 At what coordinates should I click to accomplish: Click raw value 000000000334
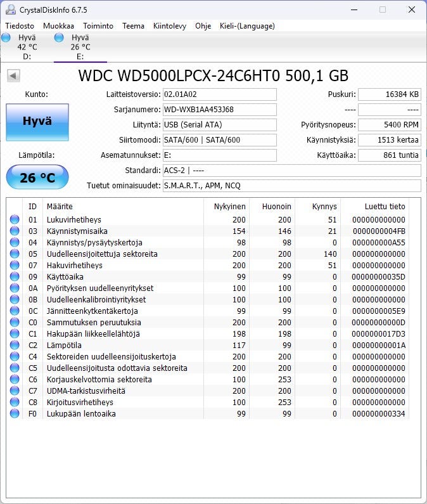[379, 414]
